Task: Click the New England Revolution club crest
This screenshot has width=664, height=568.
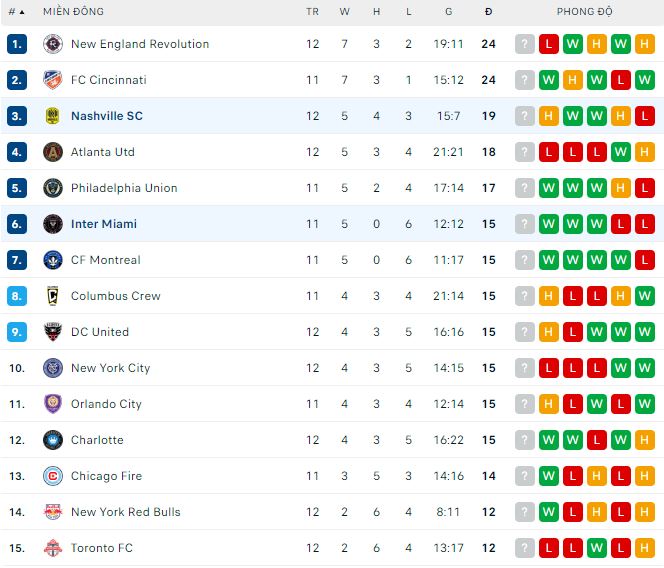Action: 53,44
